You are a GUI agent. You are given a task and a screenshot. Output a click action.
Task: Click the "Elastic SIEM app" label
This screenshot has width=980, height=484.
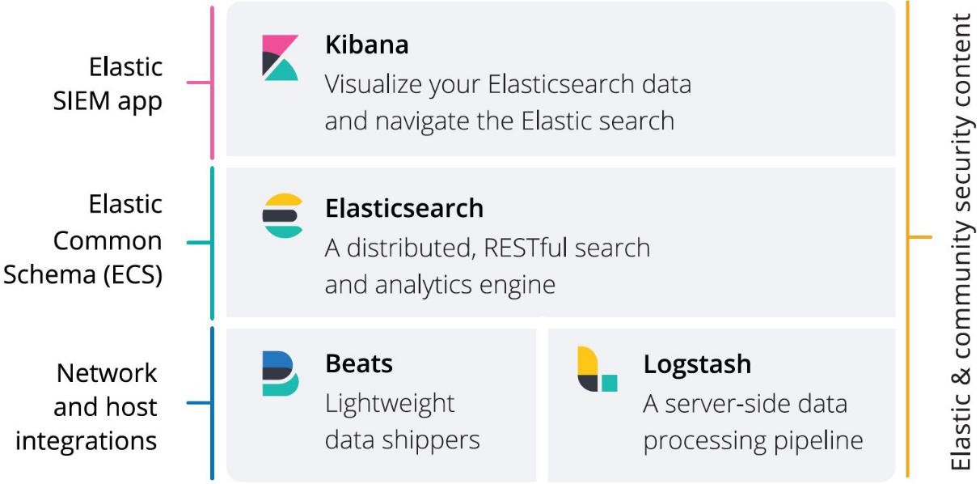tap(125, 84)
